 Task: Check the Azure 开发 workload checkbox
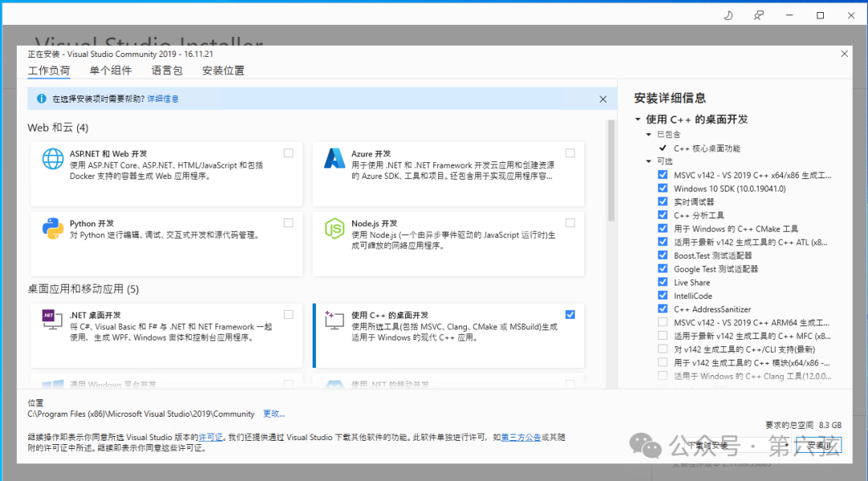click(x=570, y=153)
